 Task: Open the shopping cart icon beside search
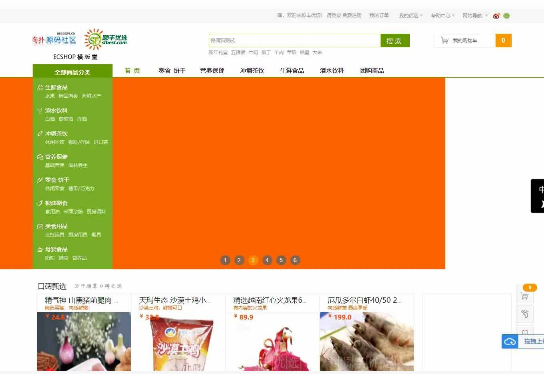[444, 40]
